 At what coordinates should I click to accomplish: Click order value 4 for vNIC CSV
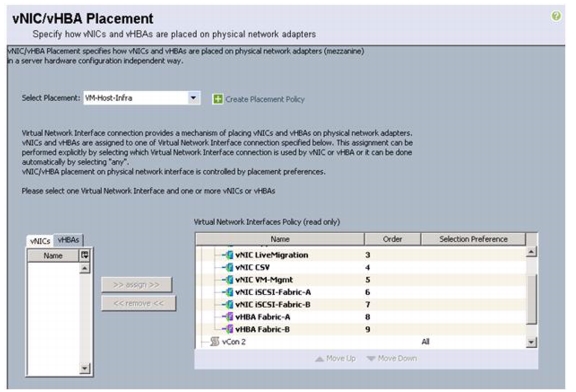click(367, 267)
